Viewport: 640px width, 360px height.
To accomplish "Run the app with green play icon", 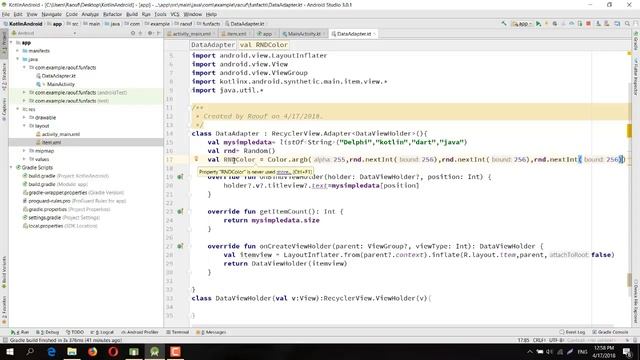I will click(538, 24).
